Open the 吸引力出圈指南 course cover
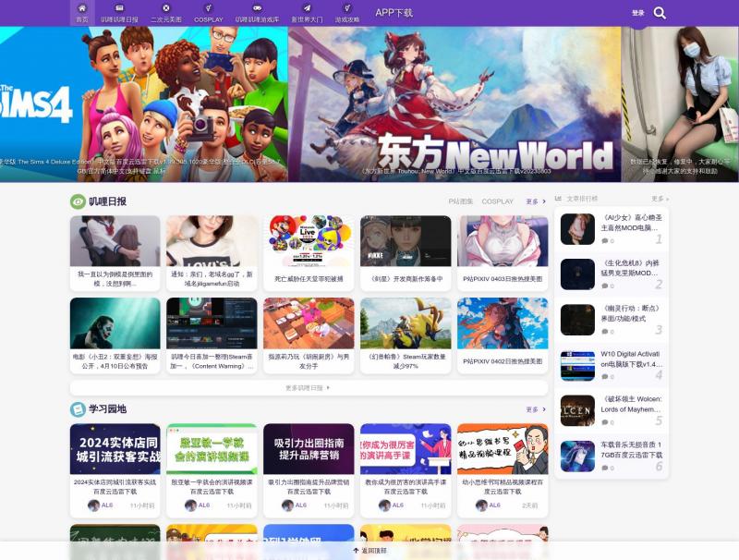The width and height of the screenshot is (739, 560). tap(309, 449)
